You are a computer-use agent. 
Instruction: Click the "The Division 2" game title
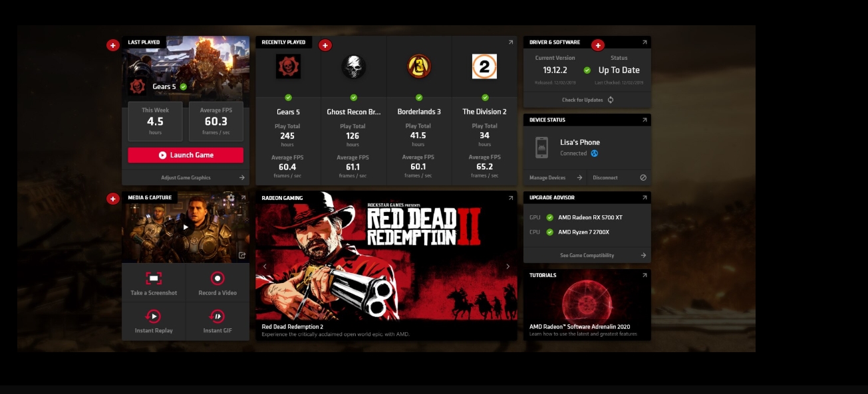[x=484, y=112]
